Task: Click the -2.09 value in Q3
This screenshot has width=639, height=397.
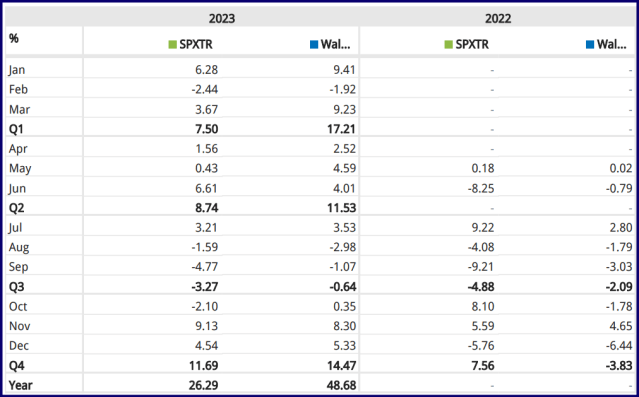Action: coord(619,287)
